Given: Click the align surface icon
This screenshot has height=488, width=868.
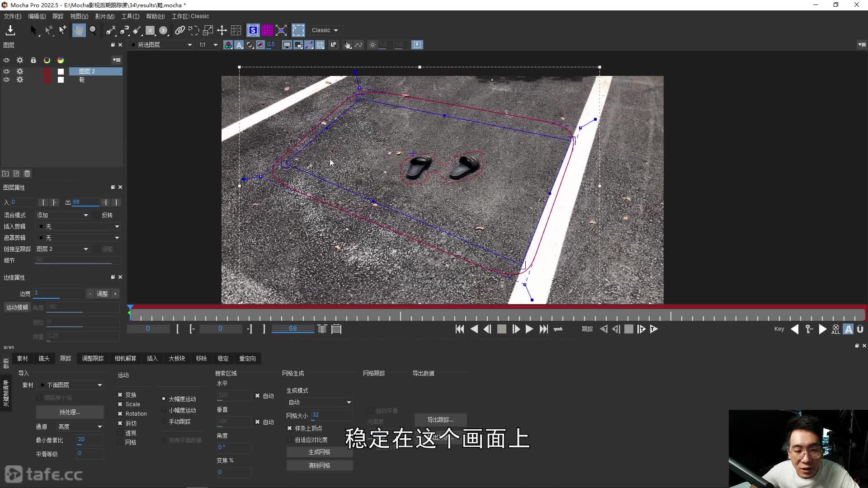Looking at the screenshot, I should tap(281, 30).
